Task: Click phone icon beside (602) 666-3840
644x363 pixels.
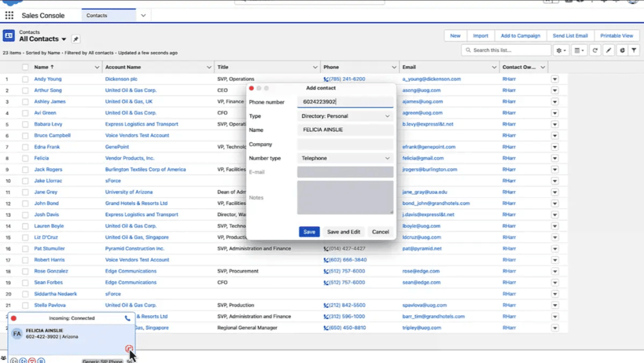Action: pos(326,260)
